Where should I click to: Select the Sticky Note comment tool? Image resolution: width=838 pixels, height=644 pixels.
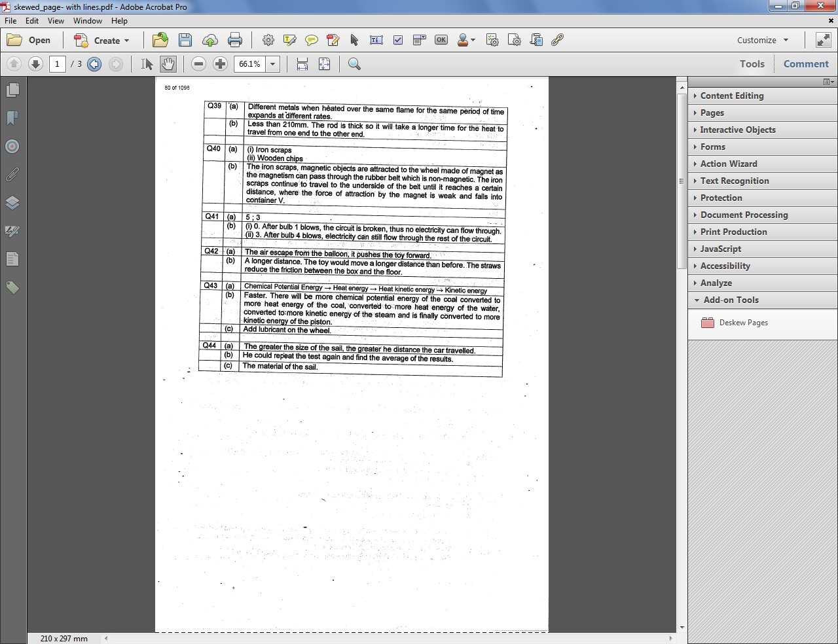coord(312,40)
